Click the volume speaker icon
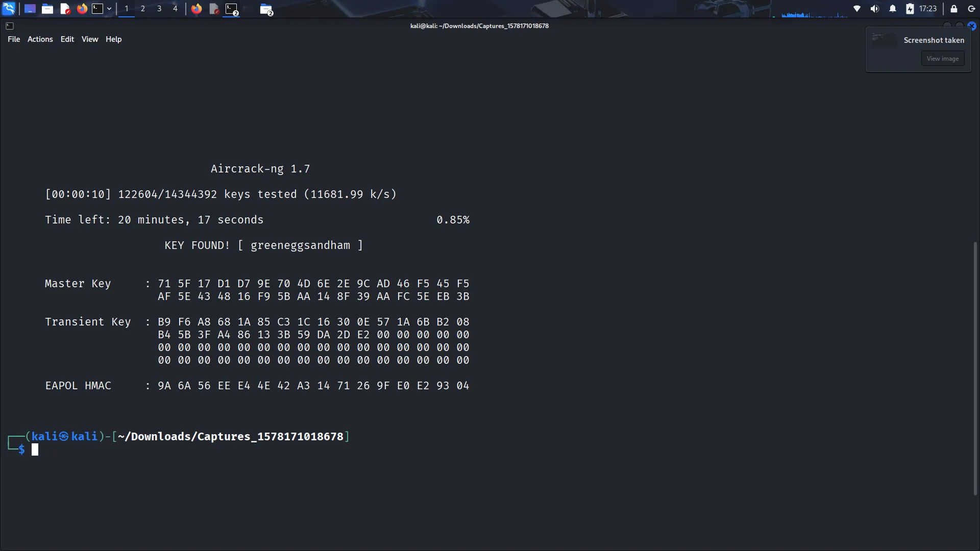 (875, 9)
